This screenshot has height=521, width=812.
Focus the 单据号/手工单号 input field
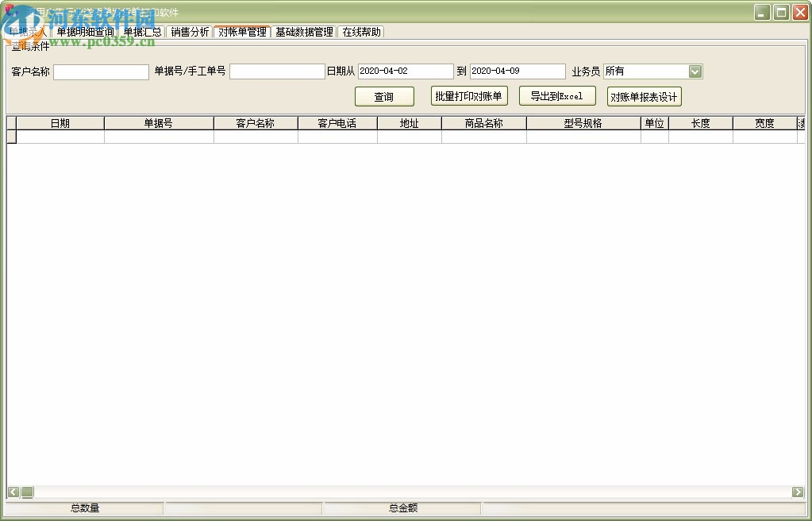click(x=277, y=71)
